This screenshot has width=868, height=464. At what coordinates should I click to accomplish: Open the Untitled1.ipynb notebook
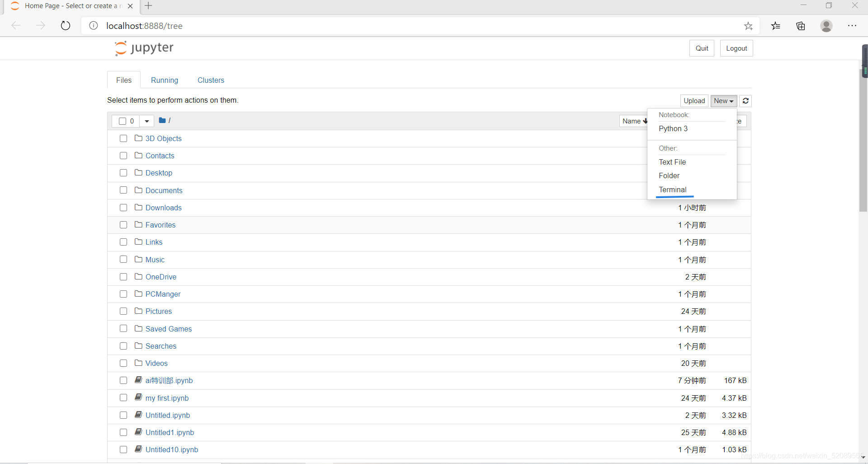pos(170,432)
